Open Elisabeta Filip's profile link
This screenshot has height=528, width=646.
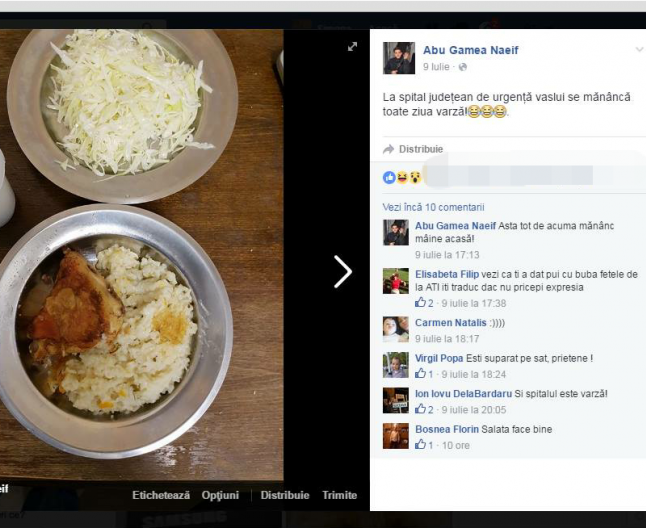[447, 274]
